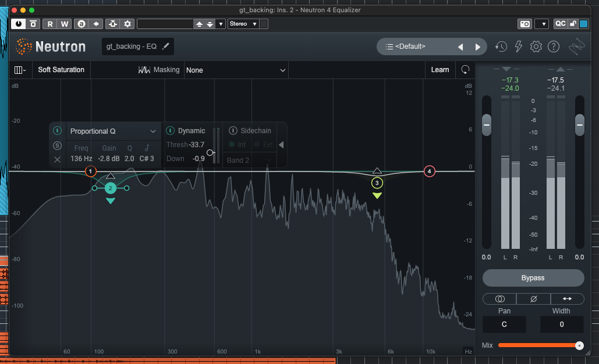Select the Int sidechain option
The height and width of the screenshot is (364, 599).
238,145
